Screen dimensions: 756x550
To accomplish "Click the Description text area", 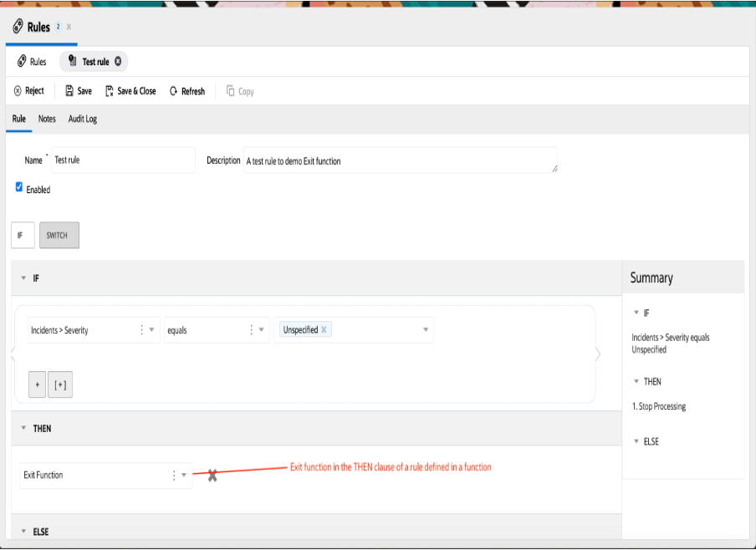I will point(401,160).
